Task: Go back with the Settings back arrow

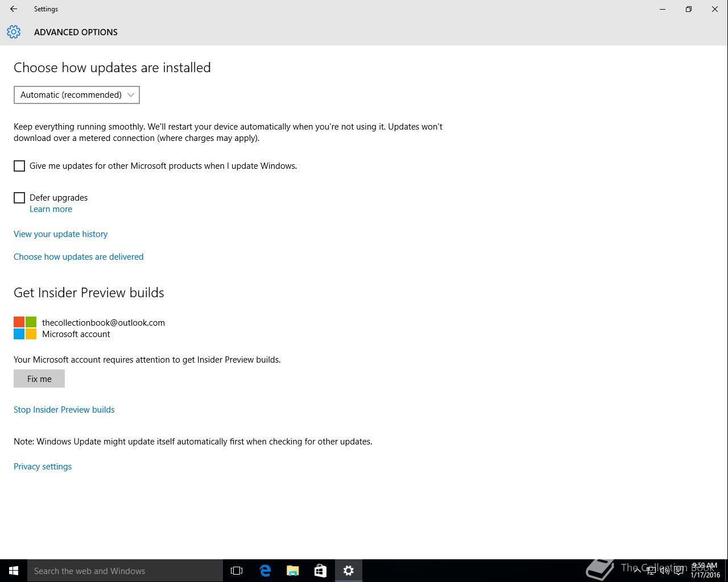Action: 14,9
